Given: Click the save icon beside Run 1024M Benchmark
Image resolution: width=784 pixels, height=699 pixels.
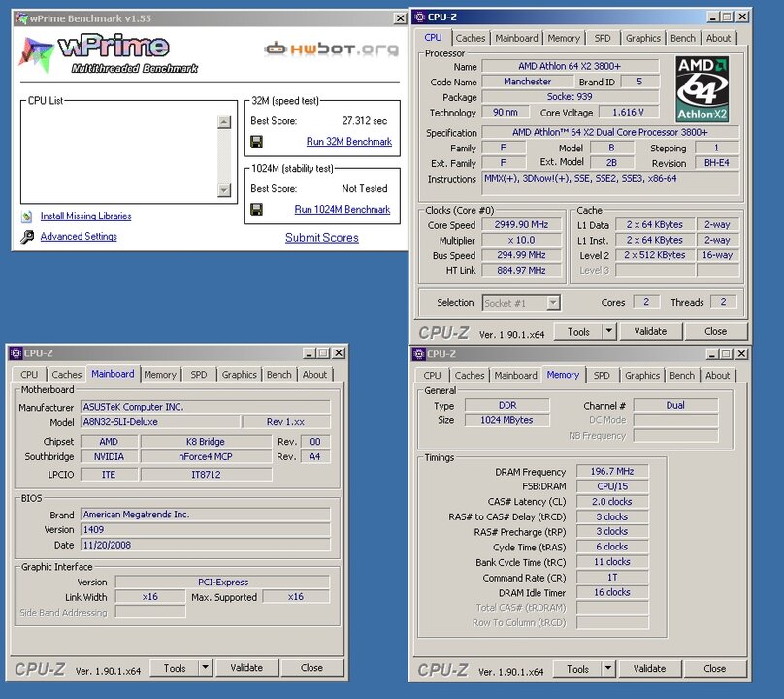Looking at the screenshot, I should click(256, 209).
